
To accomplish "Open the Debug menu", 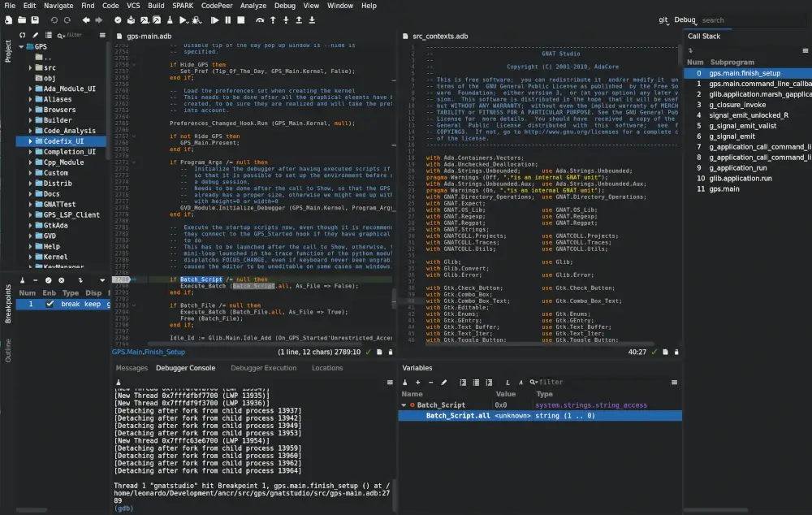I will click(285, 6).
